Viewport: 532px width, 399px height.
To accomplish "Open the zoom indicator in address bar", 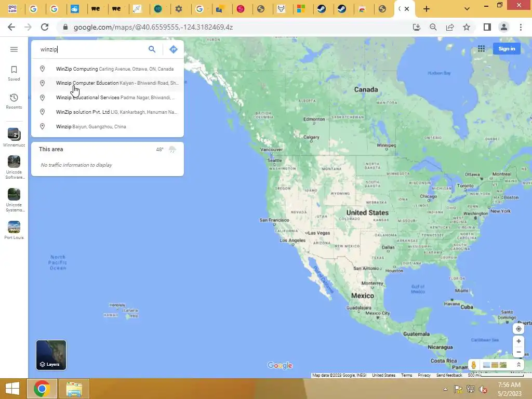I will 433,27.
